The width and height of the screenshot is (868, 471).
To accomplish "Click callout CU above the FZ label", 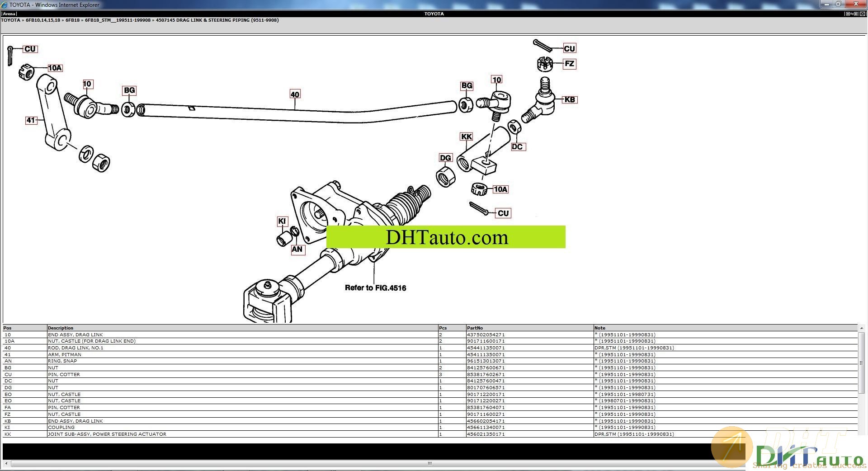I will [570, 48].
